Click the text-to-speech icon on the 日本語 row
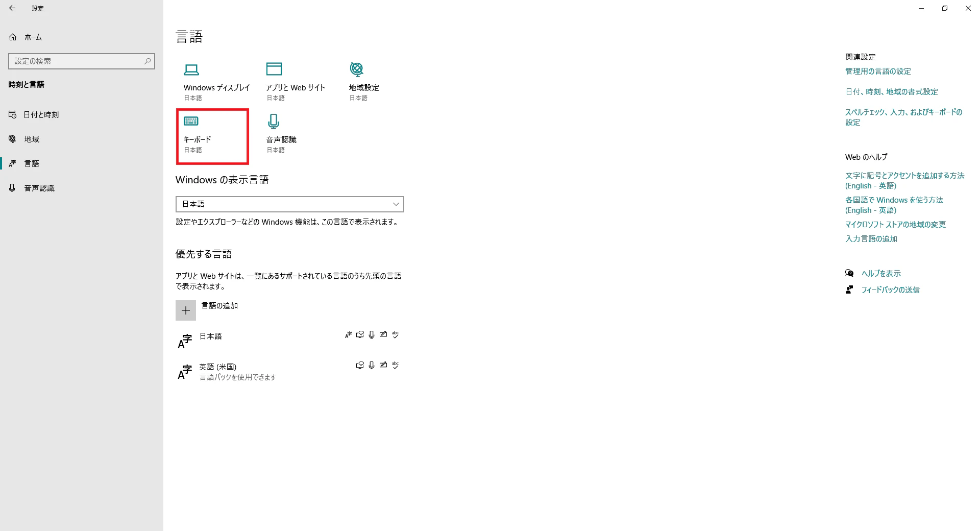980x531 pixels. click(x=360, y=335)
